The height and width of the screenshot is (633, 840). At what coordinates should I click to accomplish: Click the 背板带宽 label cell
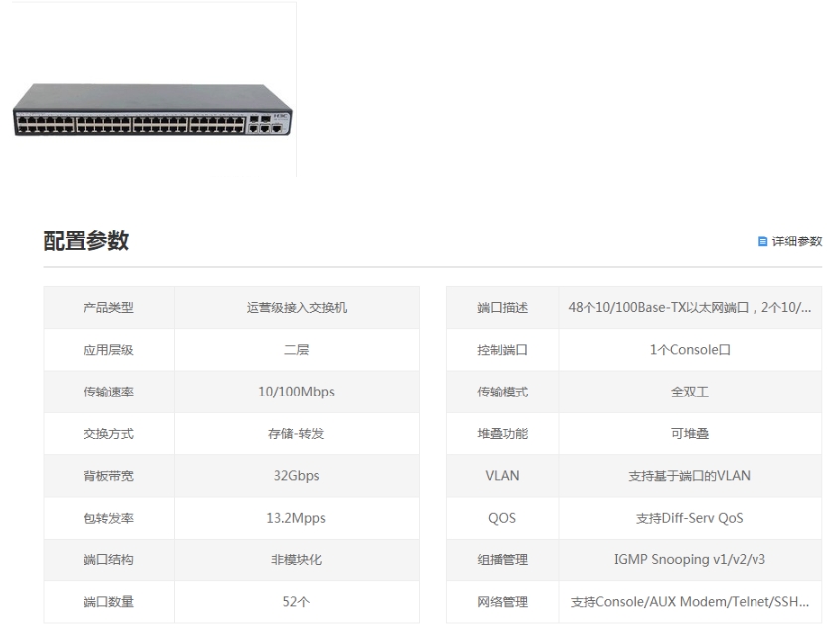108,476
